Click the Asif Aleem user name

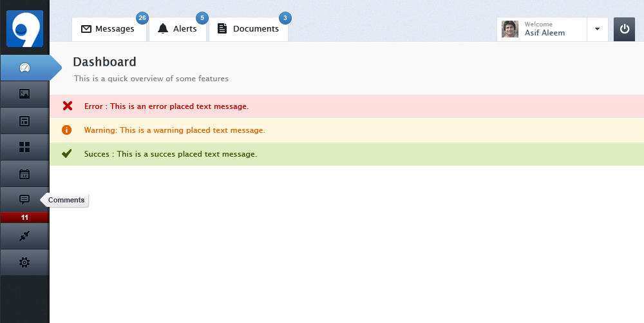coord(544,33)
